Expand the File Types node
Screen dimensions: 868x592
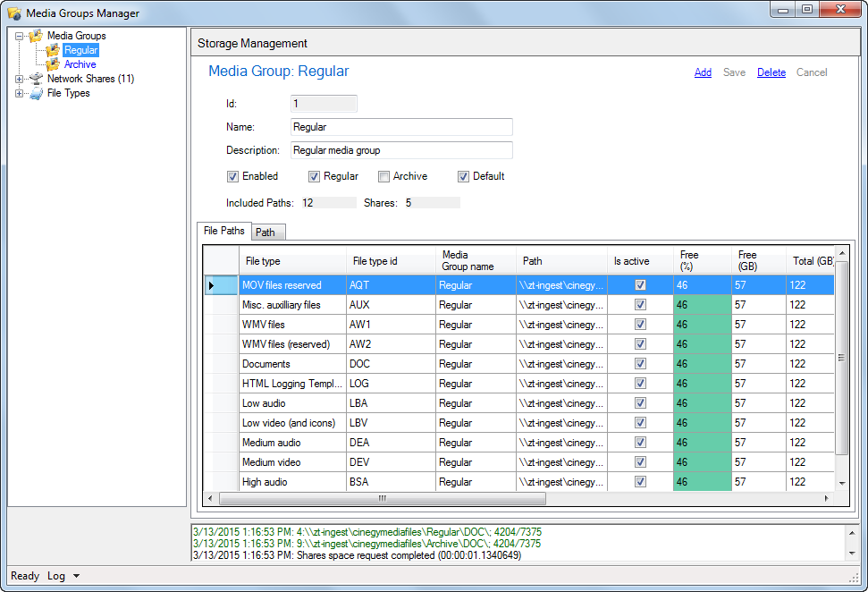[20, 94]
